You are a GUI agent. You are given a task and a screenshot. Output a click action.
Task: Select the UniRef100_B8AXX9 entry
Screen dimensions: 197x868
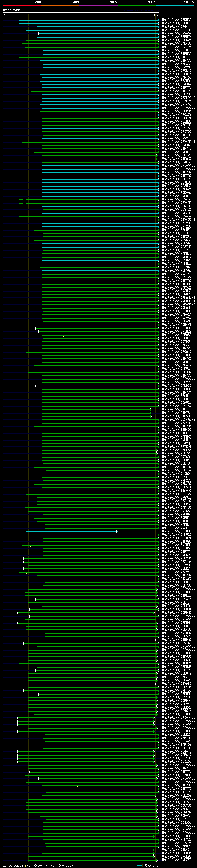(x=177, y=64)
